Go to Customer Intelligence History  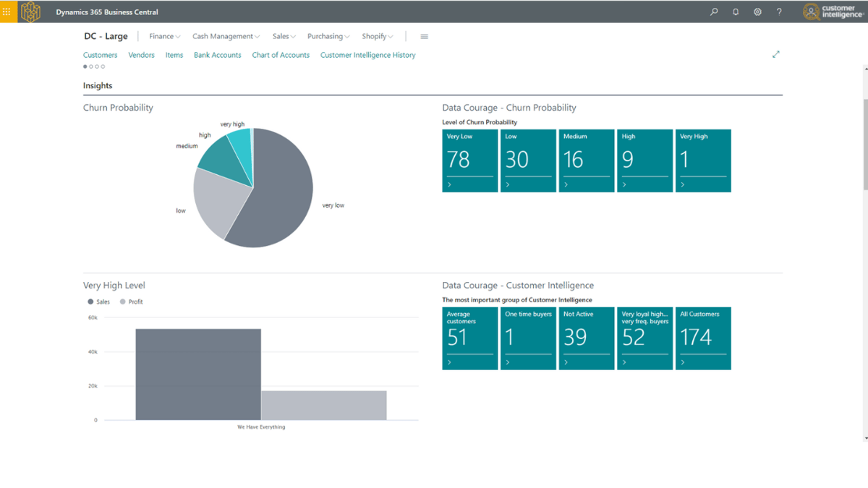[367, 55]
